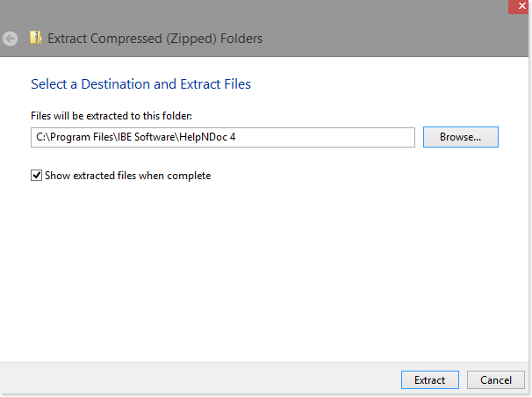
Task: Click the 'Show extracted files when complete' label text
Action: [x=128, y=176]
